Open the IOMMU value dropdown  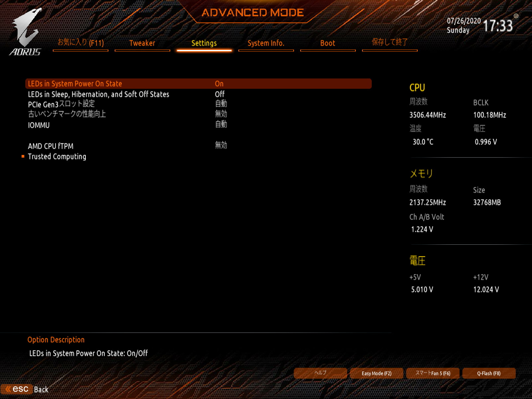click(x=221, y=124)
